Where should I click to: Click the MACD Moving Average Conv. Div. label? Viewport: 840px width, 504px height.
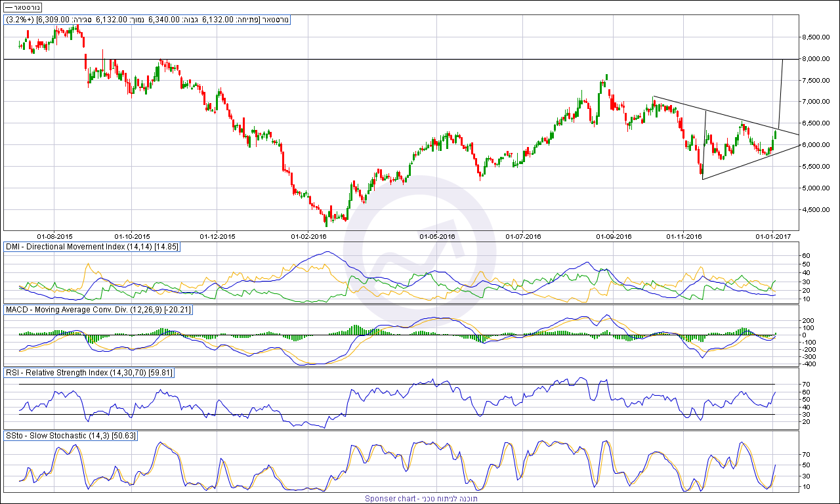(98, 309)
